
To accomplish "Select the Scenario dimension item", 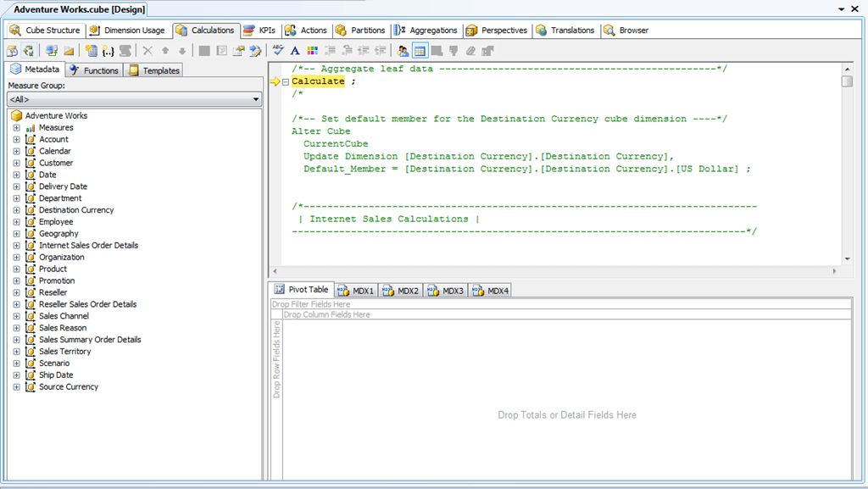I will [x=54, y=364].
